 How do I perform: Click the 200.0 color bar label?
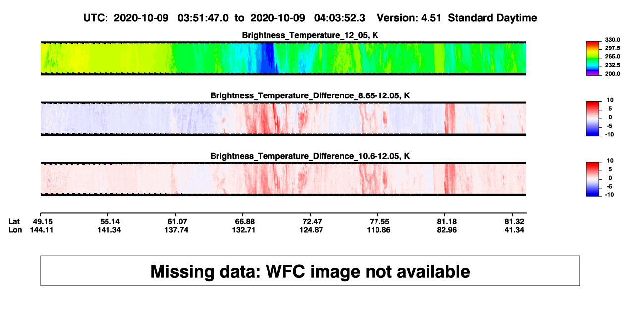[614, 73]
